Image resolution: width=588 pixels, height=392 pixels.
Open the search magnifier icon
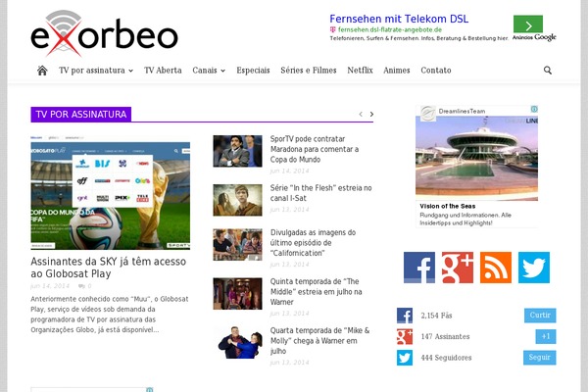(548, 71)
